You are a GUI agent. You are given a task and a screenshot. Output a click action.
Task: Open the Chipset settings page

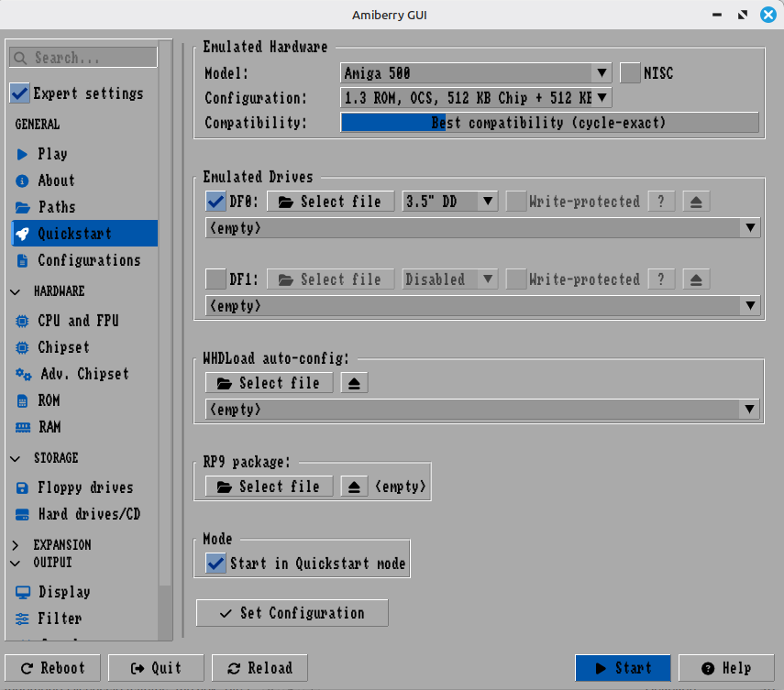point(84,347)
